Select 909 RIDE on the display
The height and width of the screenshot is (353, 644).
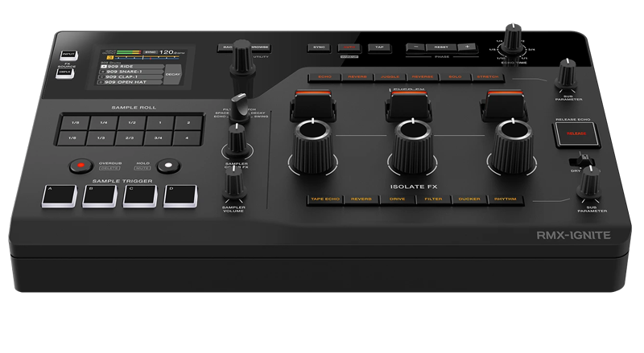point(132,66)
